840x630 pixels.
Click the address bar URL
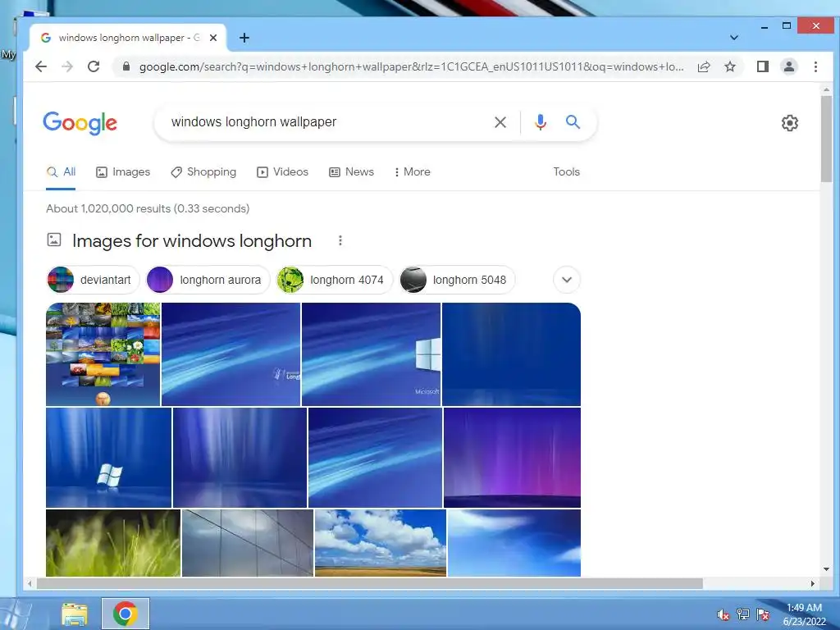(411, 66)
